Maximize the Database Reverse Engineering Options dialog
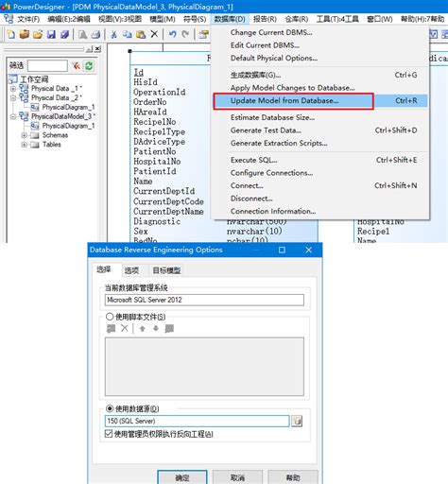The image size is (448, 484). (x=282, y=250)
